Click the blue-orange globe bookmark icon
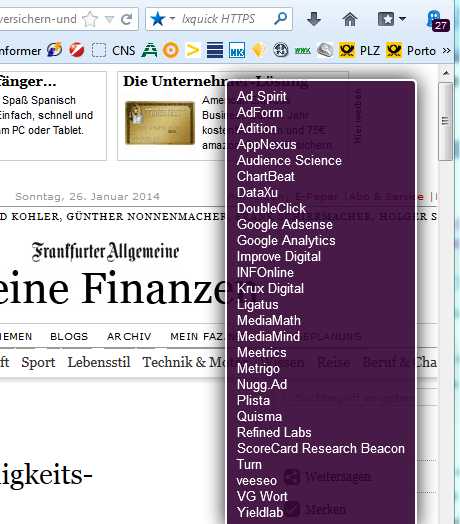This screenshot has width=460, height=524. click(54, 50)
